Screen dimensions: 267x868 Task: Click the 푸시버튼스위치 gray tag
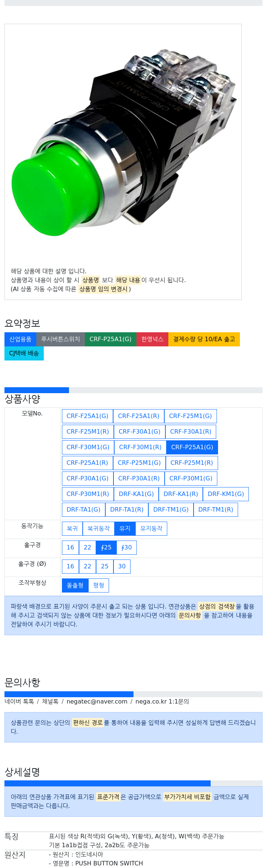coord(60,339)
